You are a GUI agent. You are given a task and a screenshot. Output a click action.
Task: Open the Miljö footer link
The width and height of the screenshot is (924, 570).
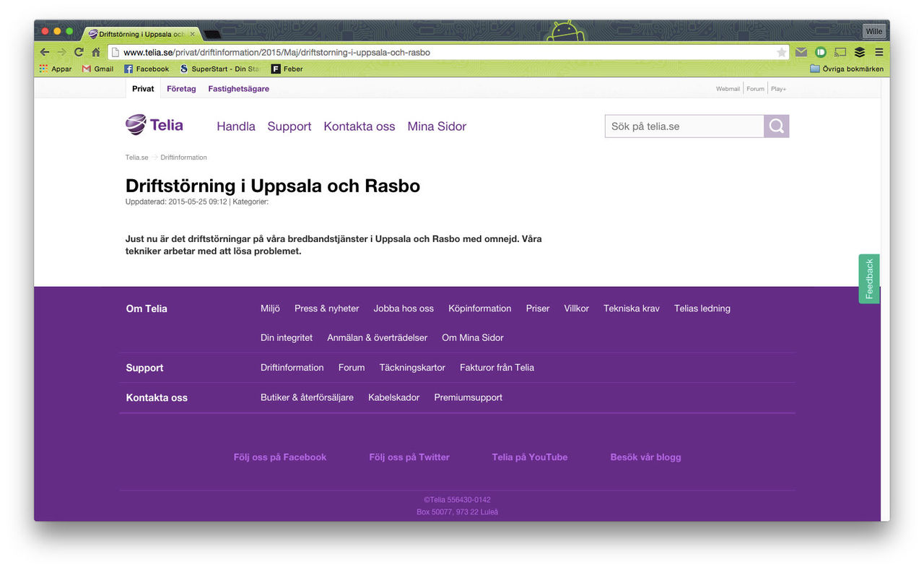(x=270, y=308)
